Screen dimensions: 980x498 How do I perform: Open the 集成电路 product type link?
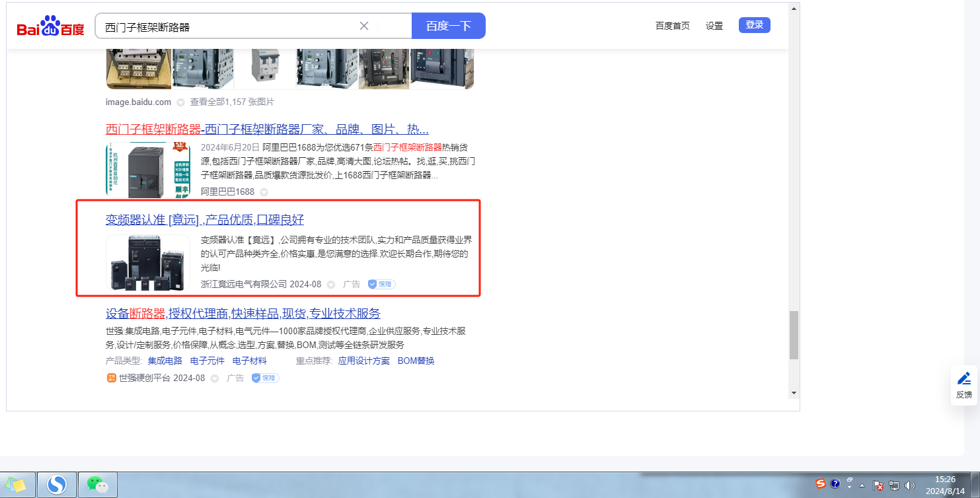[x=165, y=361]
